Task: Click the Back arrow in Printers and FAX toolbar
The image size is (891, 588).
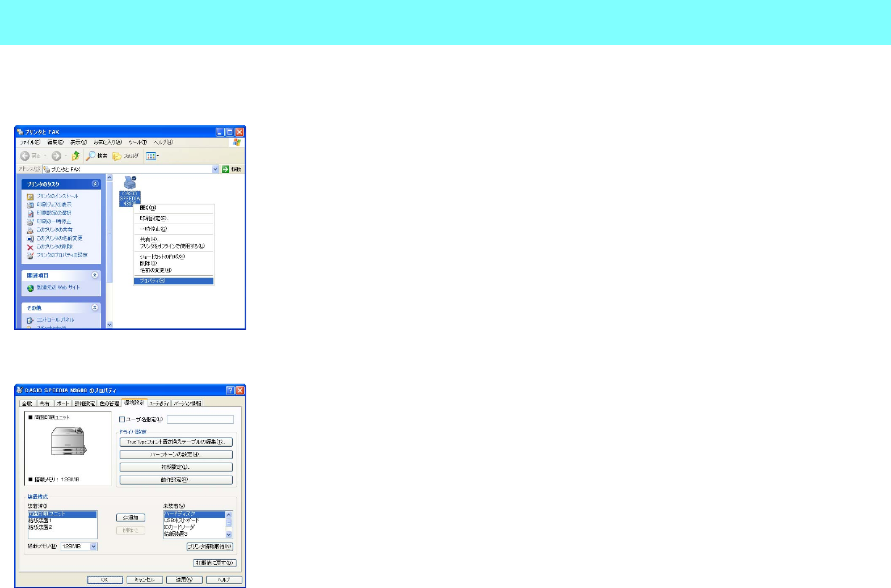Action: point(24,156)
